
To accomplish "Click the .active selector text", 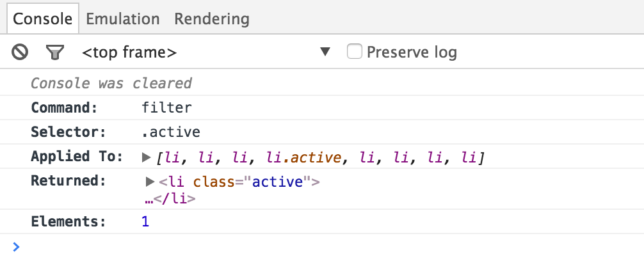I will 171,132.
